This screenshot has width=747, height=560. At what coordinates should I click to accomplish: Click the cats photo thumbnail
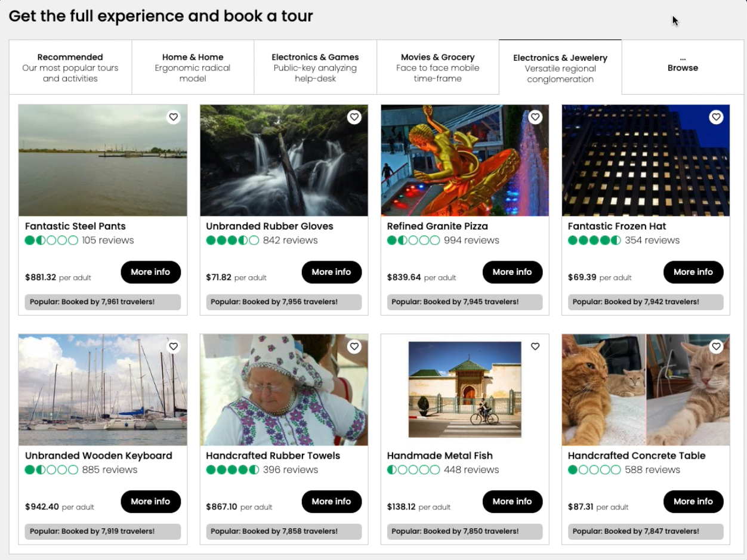pyautogui.click(x=646, y=390)
